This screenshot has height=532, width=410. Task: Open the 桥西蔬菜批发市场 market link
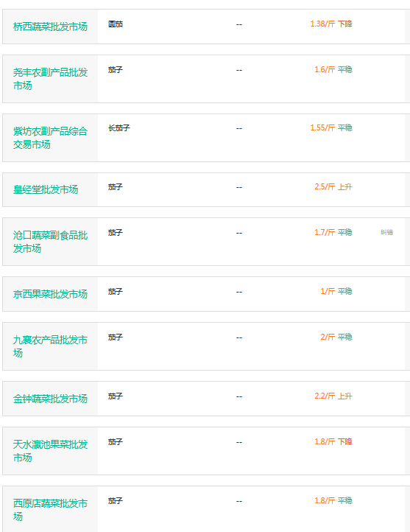[x=50, y=27]
